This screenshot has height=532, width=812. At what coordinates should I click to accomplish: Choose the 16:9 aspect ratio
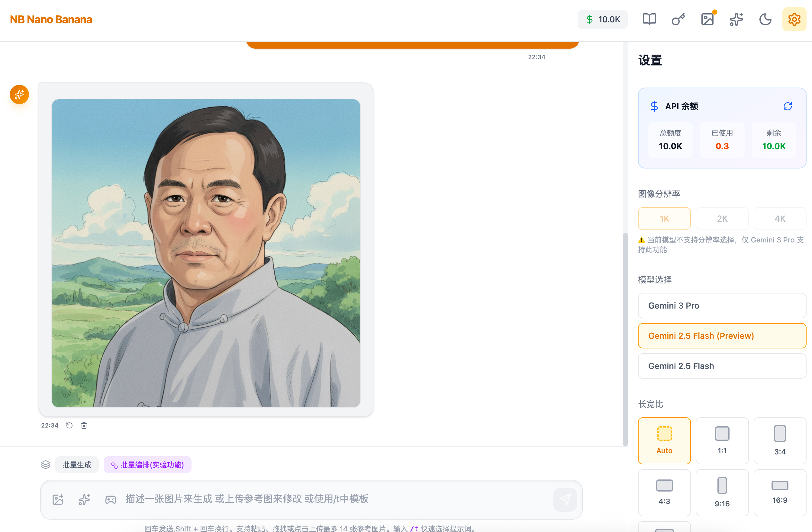point(780,492)
